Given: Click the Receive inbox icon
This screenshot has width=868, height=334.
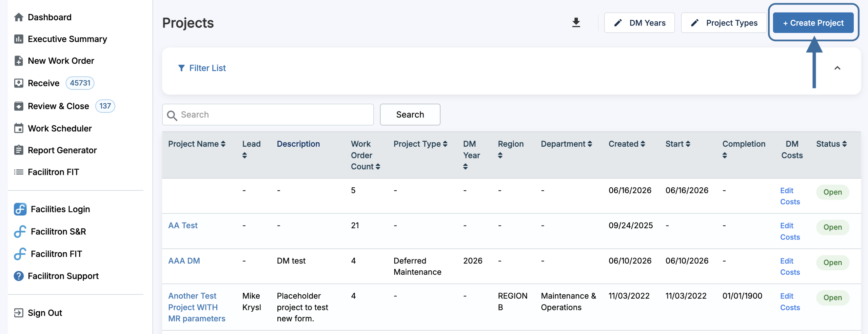Looking at the screenshot, I should 19,83.
